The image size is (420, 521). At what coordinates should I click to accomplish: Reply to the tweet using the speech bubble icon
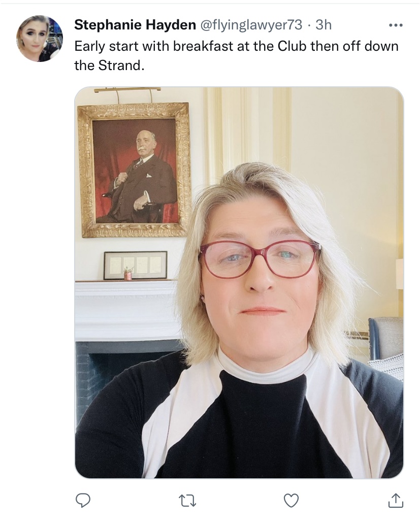point(83,501)
